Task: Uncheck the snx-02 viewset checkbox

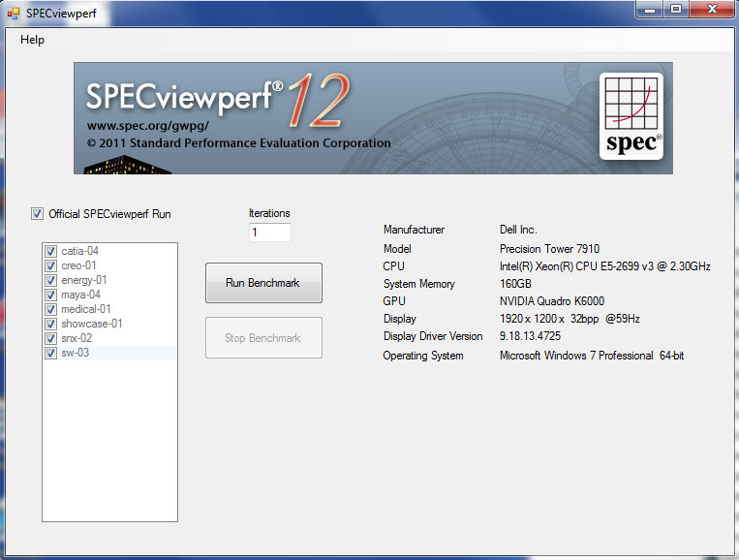Action: pyautogui.click(x=50, y=338)
